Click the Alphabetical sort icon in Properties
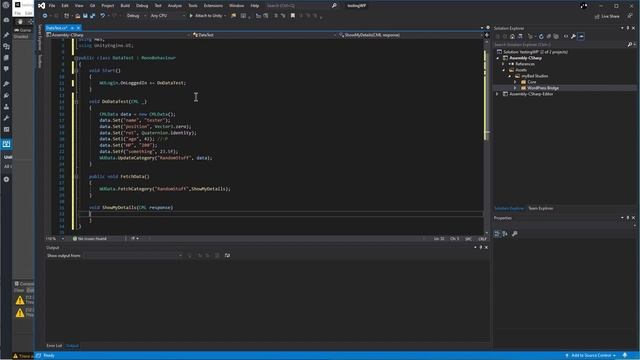This screenshot has height=360, width=640. (x=505, y=234)
